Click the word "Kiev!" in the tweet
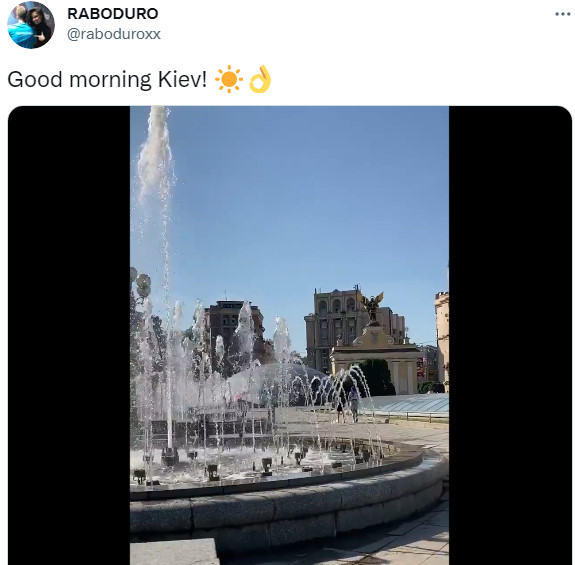The height and width of the screenshot is (565, 575). [x=182, y=79]
